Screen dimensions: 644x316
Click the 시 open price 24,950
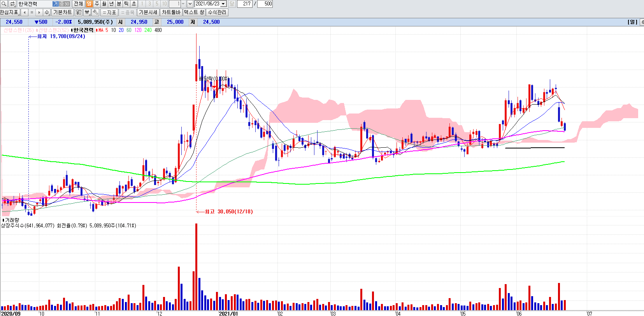tap(139, 22)
